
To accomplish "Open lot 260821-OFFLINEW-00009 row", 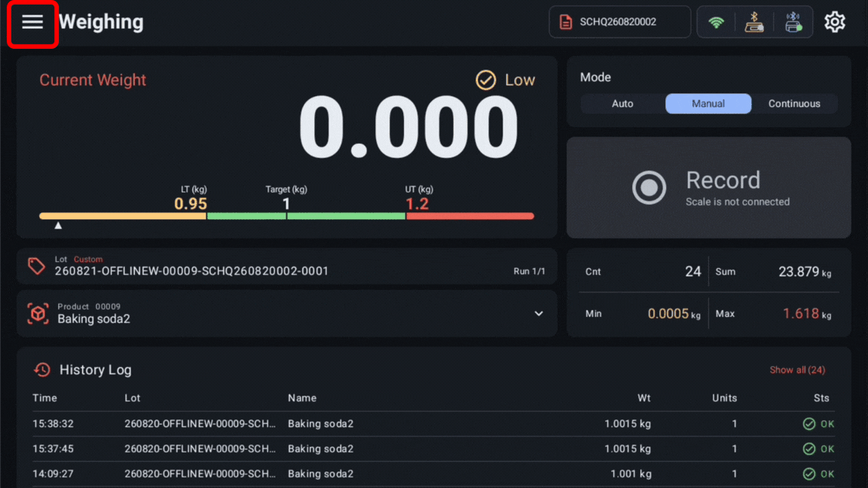I will [287, 266].
